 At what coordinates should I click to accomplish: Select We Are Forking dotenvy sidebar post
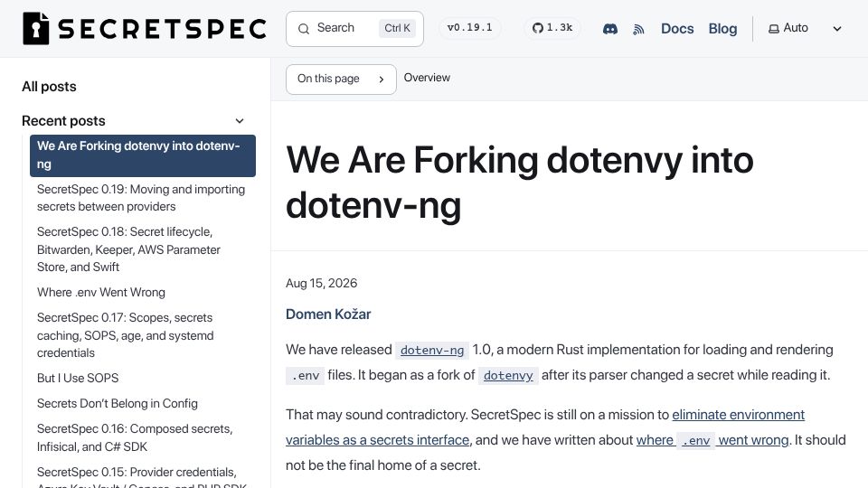pos(143,155)
